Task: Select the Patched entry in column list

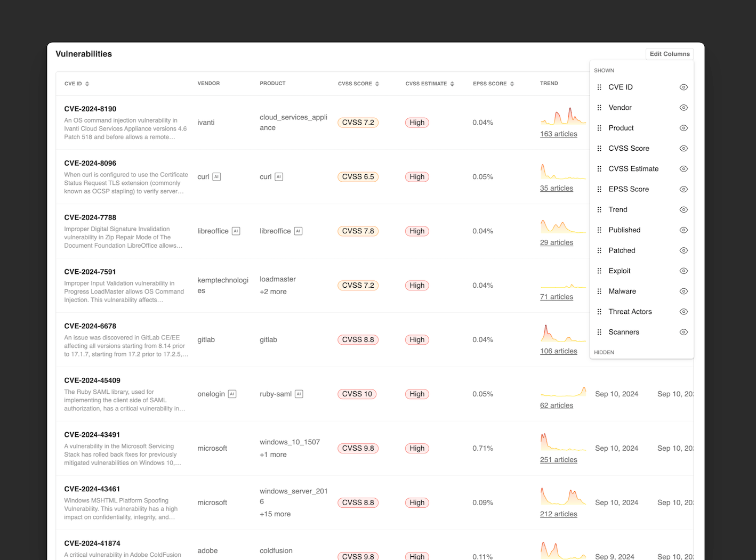Action: coord(622,250)
